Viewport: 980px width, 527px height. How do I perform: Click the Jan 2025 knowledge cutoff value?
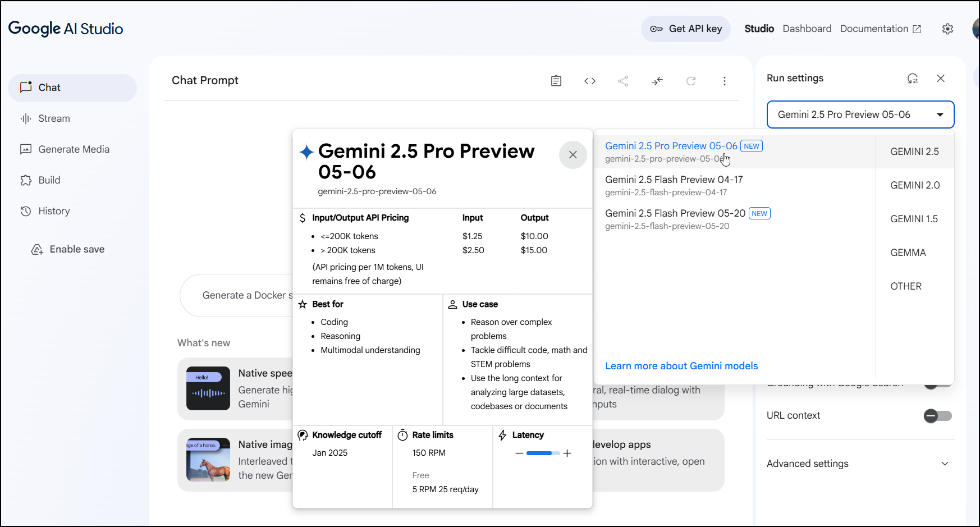[x=330, y=453]
